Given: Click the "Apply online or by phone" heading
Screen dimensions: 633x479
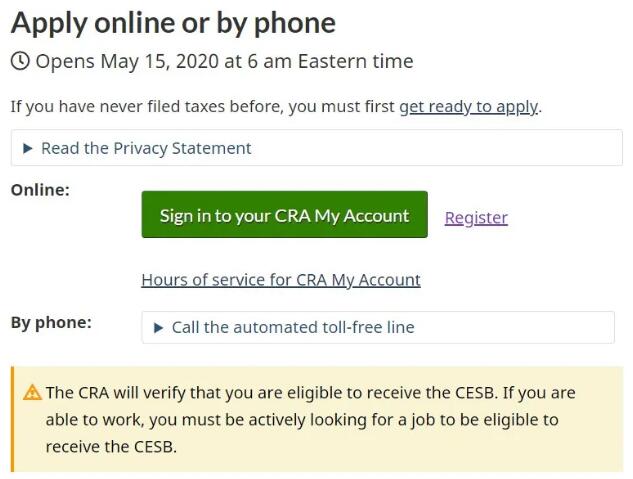Looking at the screenshot, I should [x=173, y=22].
